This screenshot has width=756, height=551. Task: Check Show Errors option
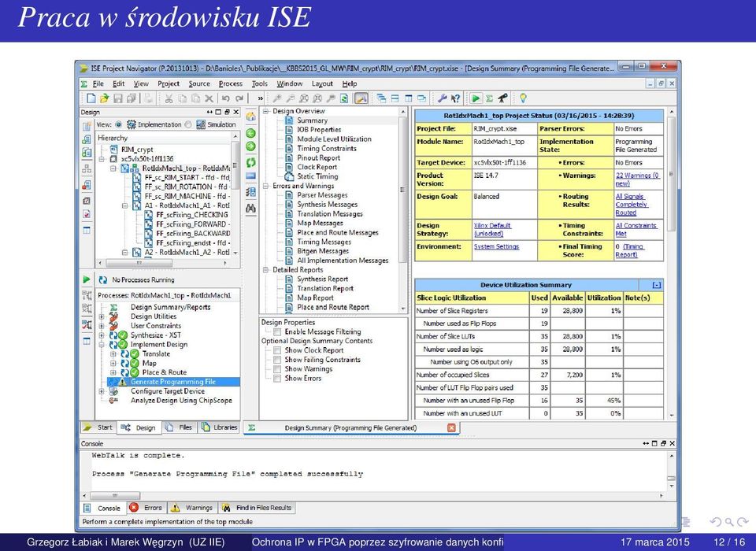(x=277, y=379)
